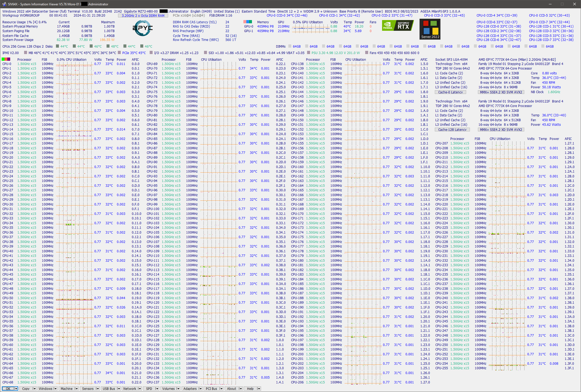This screenshot has width=581, height=392.
Task: Open the Network menu button
Action: tap(130, 389)
